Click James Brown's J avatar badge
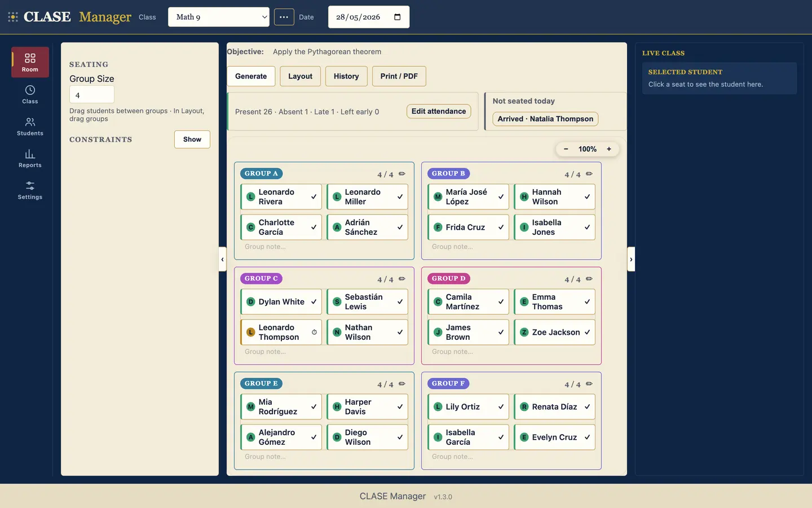 pyautogui.click(x=438, y=332)
